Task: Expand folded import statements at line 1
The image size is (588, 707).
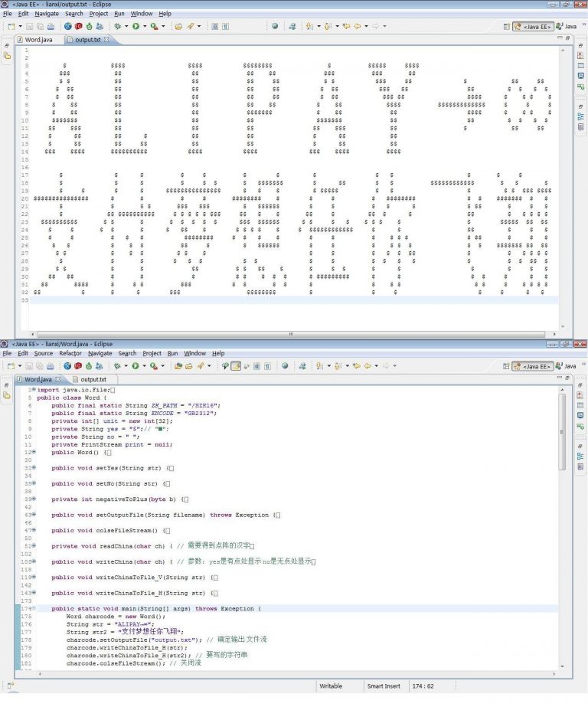Action: (34, 390)
